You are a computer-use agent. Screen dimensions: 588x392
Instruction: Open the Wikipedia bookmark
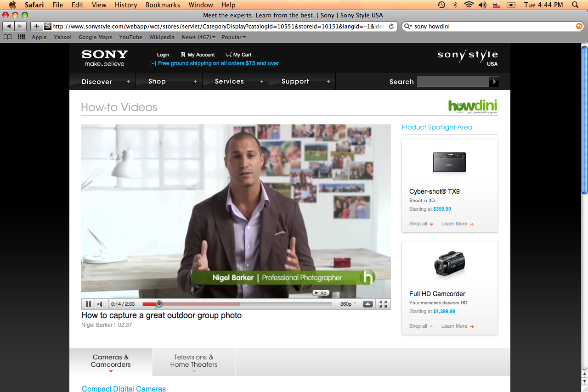point(162,37)
